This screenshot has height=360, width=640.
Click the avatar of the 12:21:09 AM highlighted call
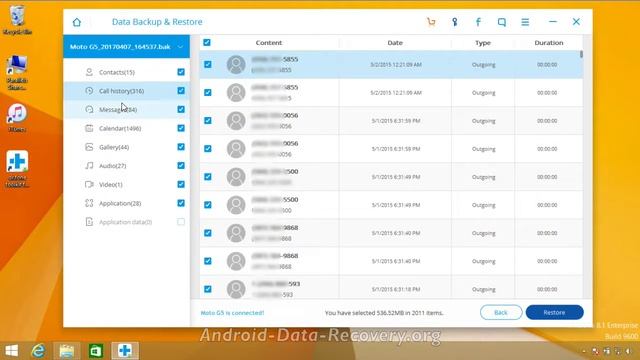coord(236,64)
